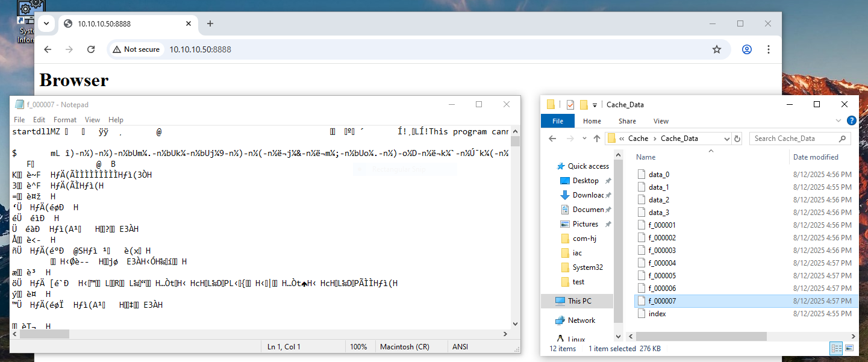Click the Chrome back arrow
Screen dimensions: 868x362
point(48,49)
